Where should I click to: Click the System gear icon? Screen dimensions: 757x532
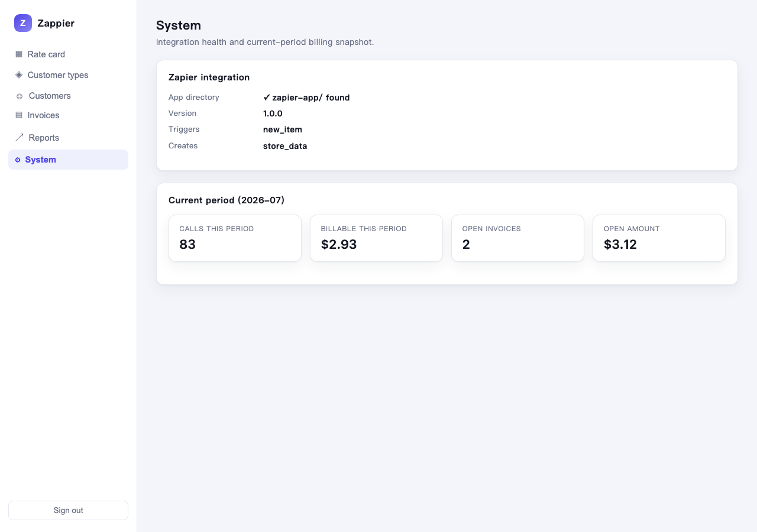(x=18, y=160)
